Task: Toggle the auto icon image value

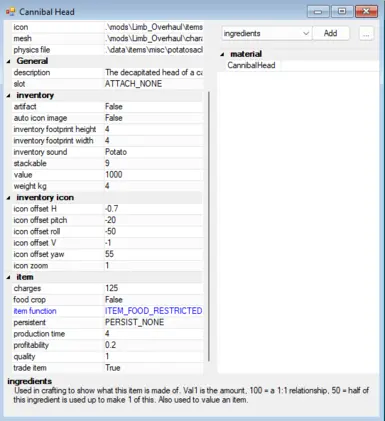Action: tap(153, 118)
